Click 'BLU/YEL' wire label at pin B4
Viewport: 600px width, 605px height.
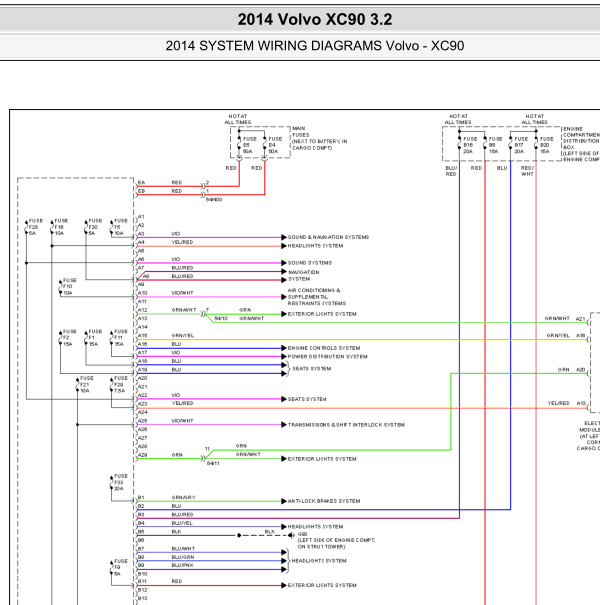182,523
